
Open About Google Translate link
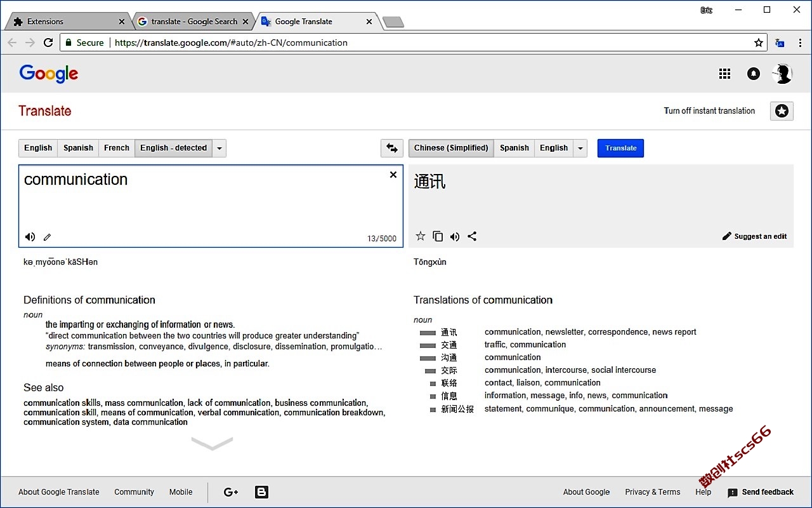(x=59, y=492)
